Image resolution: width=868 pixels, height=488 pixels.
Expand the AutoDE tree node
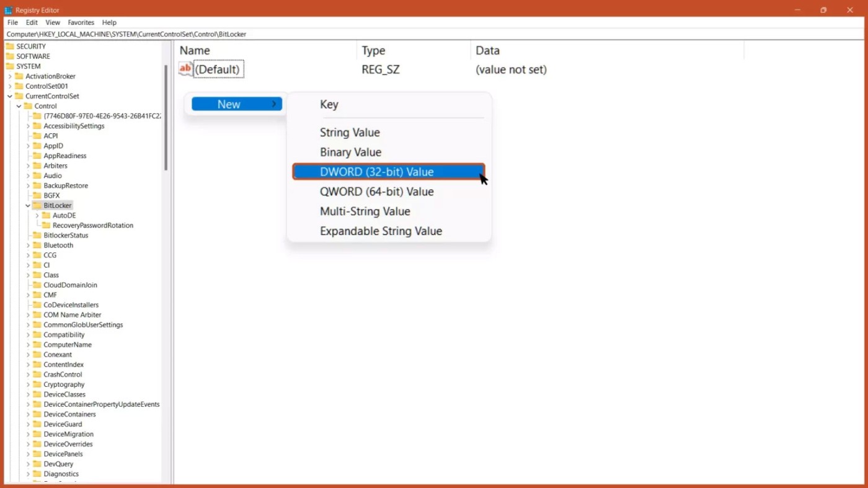coord(37,215)
